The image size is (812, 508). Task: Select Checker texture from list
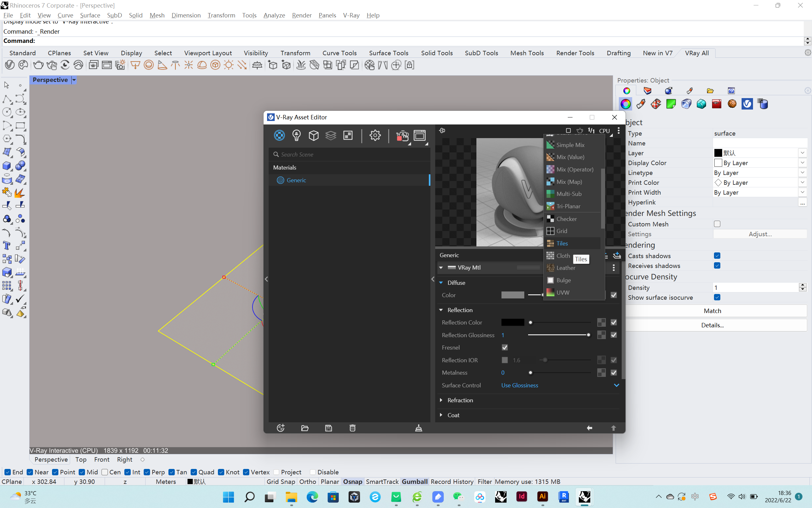(573, 219)
